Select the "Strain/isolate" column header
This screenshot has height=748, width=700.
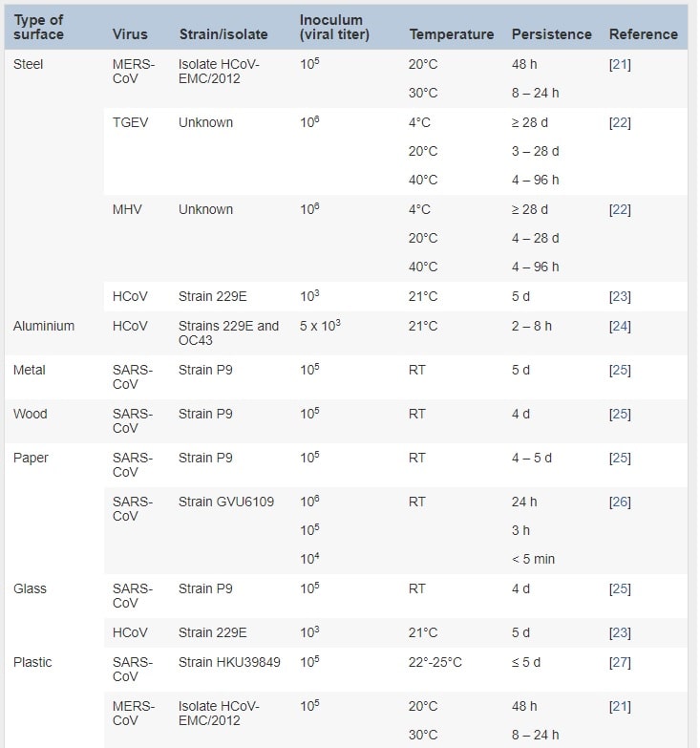pos(223,34)
